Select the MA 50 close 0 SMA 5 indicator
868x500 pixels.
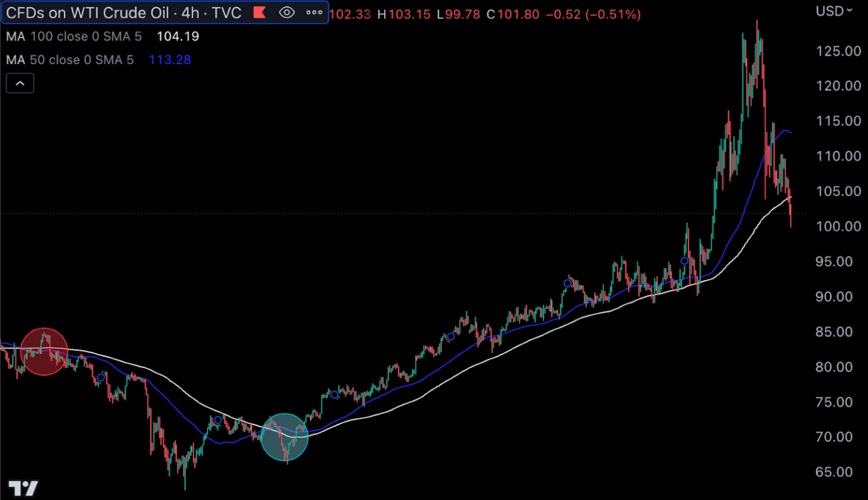[70, 60]
